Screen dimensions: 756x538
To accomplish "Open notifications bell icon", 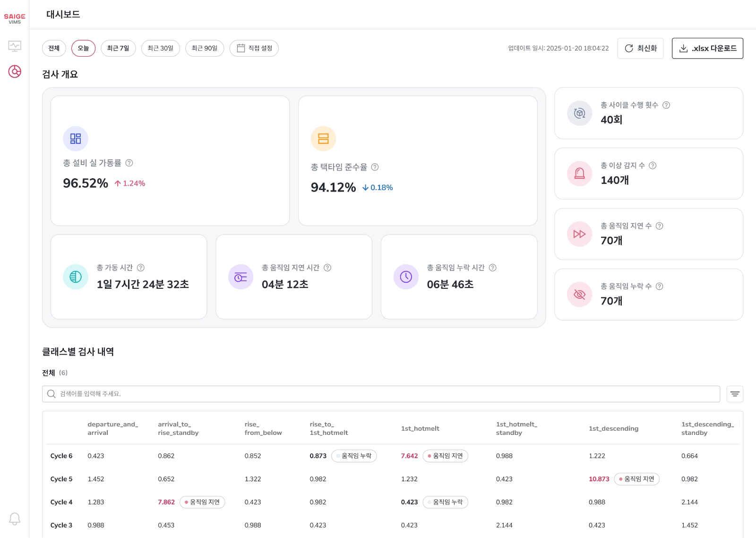I will coord(15,519).
